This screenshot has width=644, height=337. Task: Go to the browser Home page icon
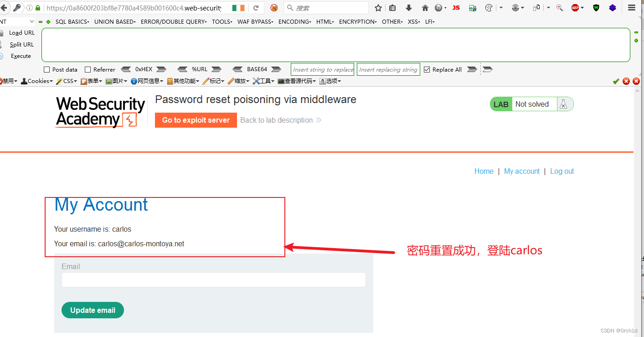(425, 8)
